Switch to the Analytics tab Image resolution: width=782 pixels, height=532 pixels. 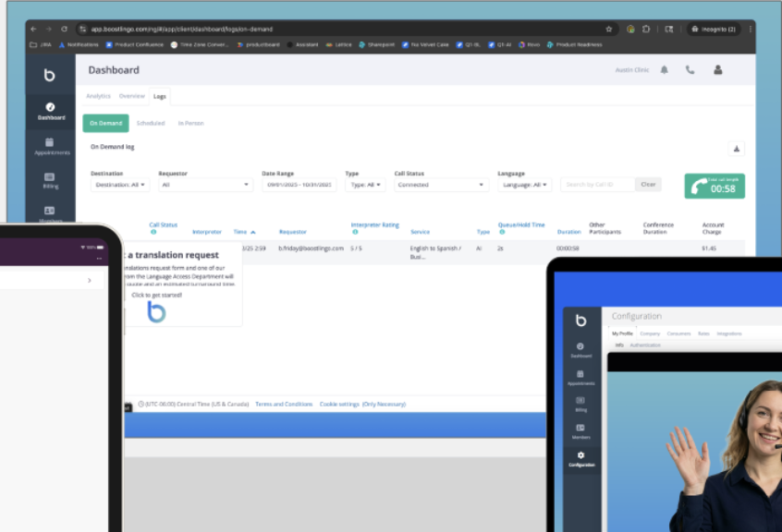click(x=98, y=96)
